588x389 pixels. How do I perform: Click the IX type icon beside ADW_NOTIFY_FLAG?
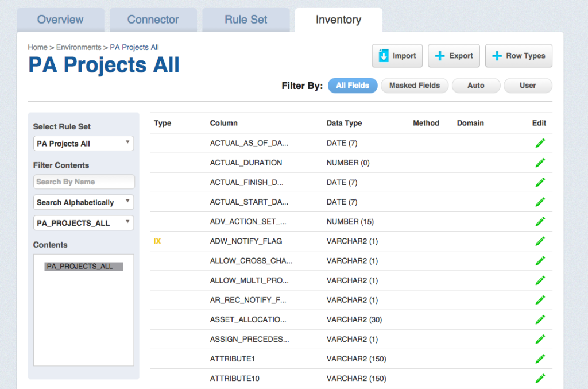156,241
